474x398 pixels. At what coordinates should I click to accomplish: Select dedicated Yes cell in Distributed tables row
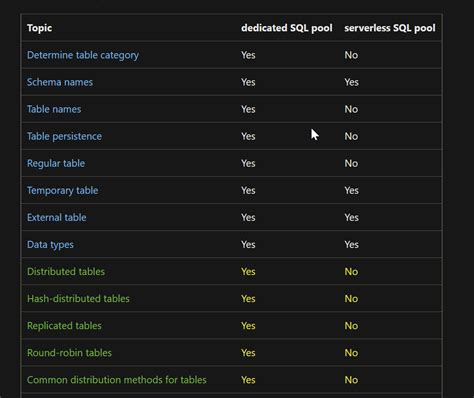248,271
